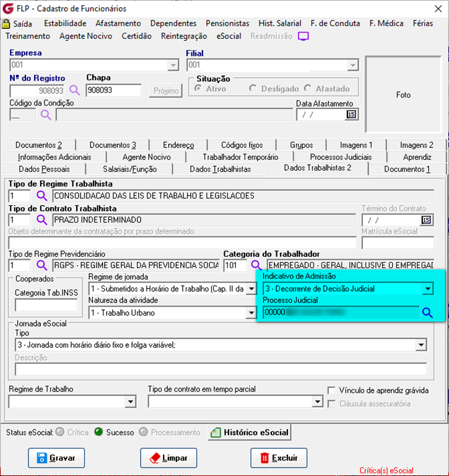Open Término do Contrato calendar picker

tap(426, 220)
